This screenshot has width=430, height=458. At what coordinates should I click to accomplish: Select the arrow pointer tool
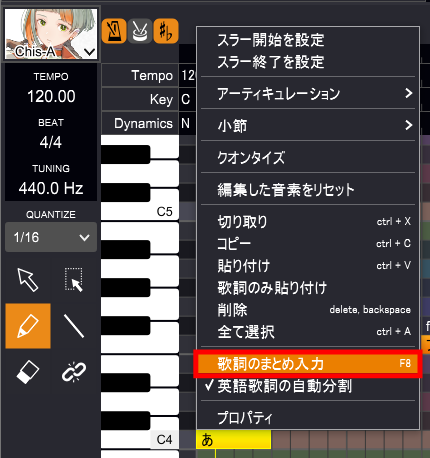coord(28,280)
